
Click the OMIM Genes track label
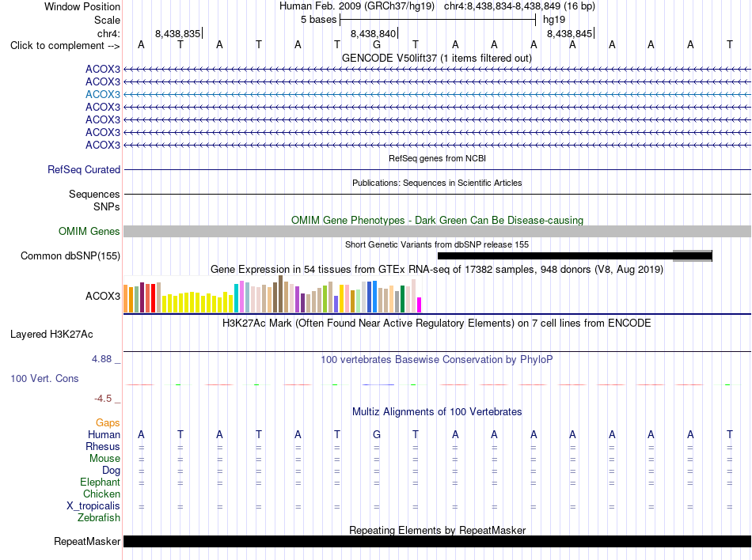[x=89, y=232]
